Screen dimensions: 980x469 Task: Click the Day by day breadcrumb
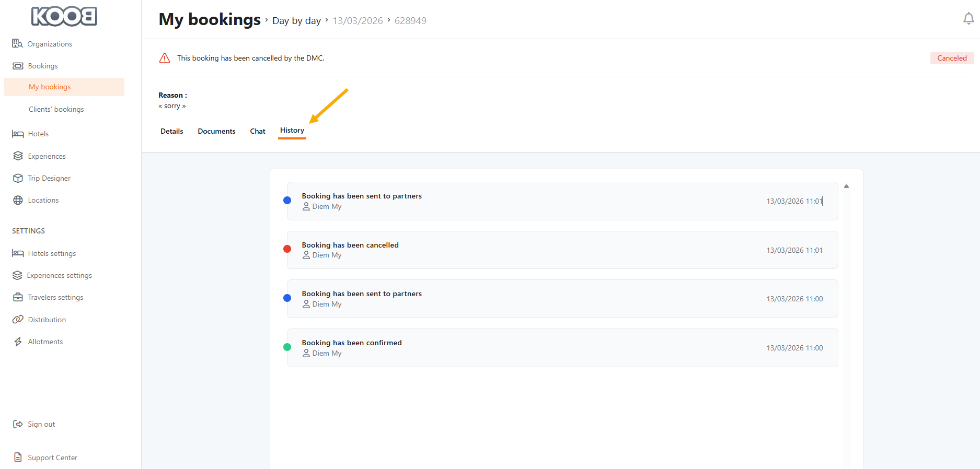point(296,21)
